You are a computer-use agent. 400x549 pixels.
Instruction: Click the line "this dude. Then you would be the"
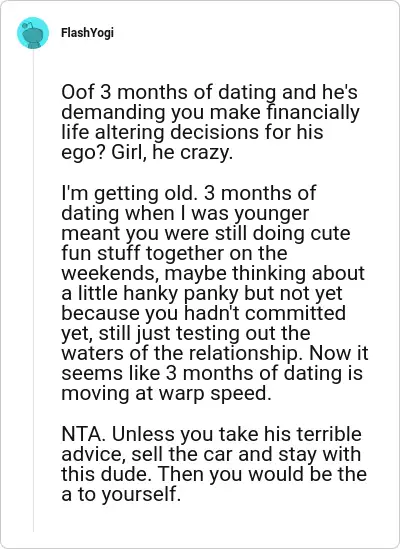pos(214,474)
